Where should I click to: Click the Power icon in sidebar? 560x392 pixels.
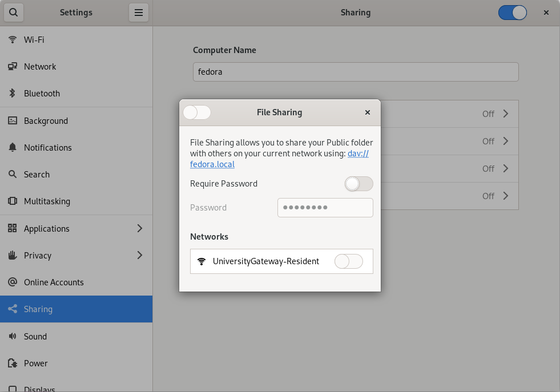(13, 363)
